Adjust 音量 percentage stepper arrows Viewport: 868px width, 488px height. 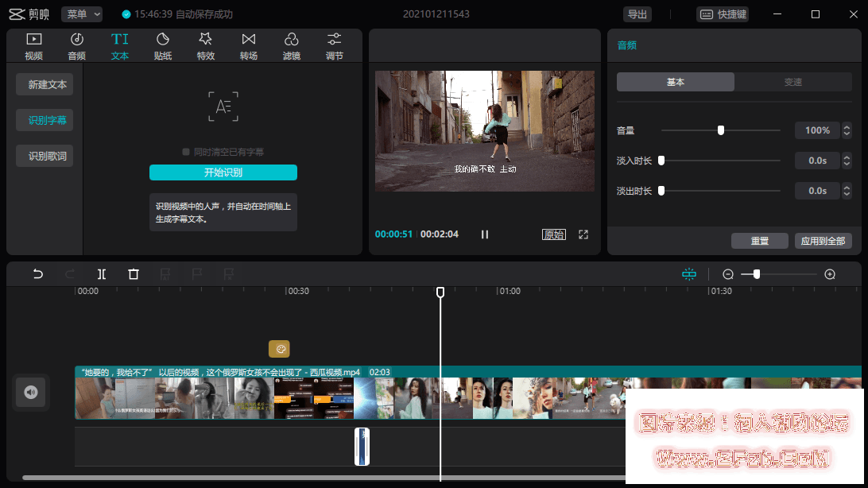[x=847, y=130]
